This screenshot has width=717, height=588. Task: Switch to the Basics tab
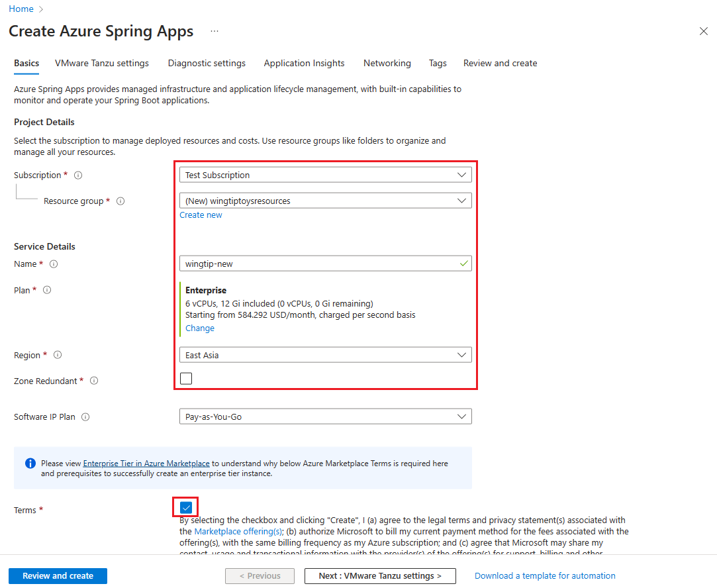(26, 63)
